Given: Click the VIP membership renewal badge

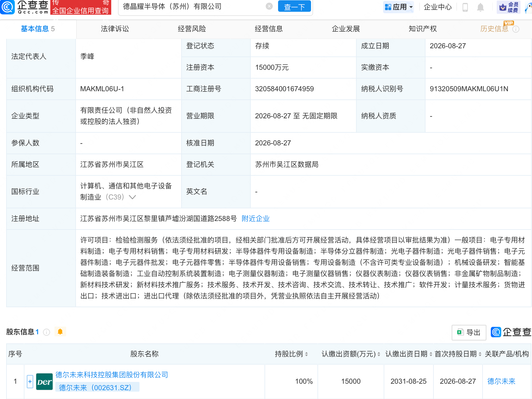Looking at the screenshot, I should click(508, 7).
